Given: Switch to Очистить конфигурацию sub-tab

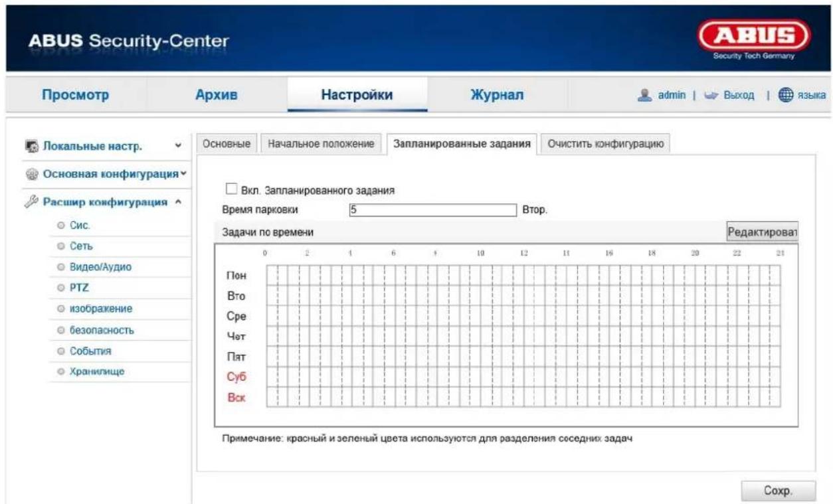Looking at the screenshot, I should [604, 144].
